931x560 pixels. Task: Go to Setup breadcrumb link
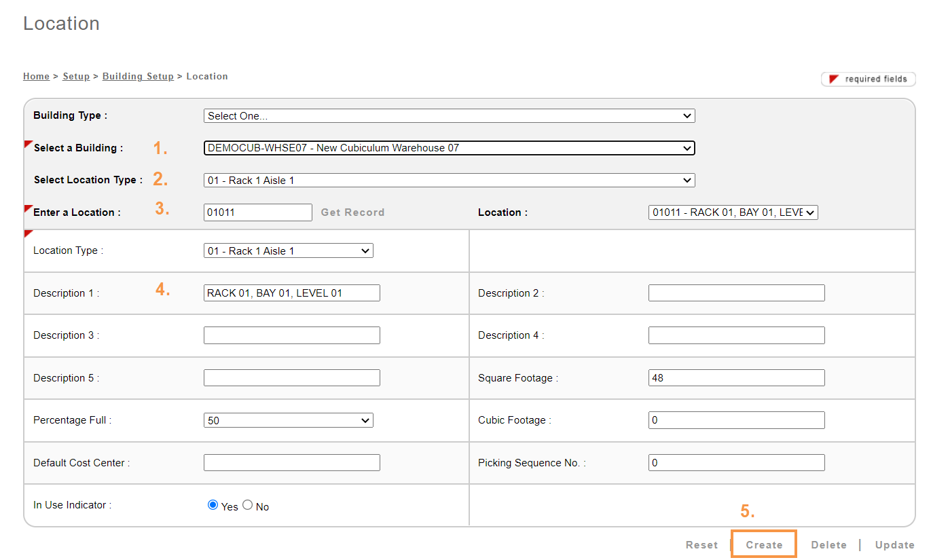coord(76,77)
